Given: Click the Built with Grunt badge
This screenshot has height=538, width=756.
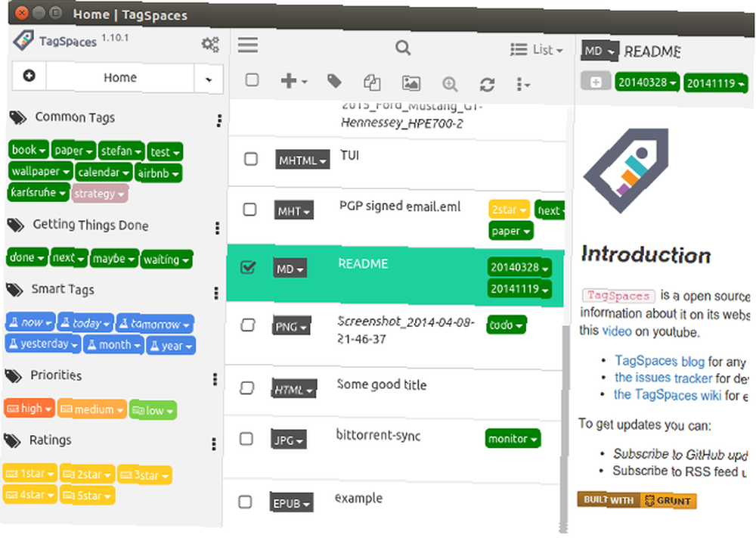Looking at the screenshot, I should [637, 500].
